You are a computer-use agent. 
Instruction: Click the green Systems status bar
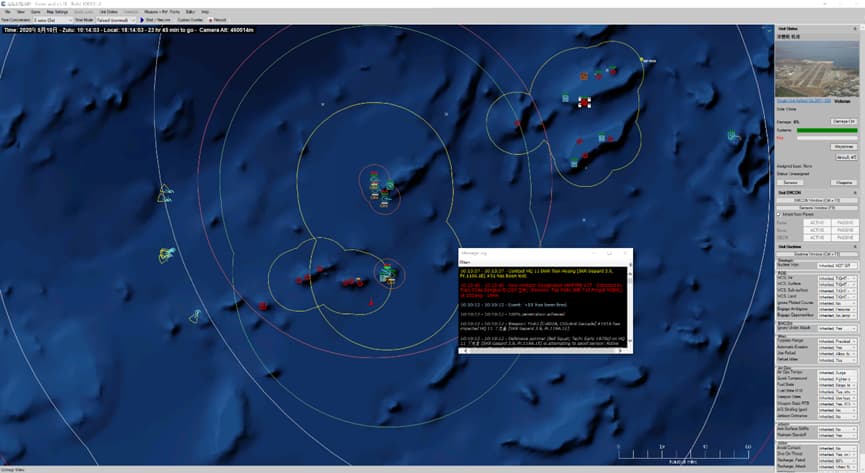(827, 130)
